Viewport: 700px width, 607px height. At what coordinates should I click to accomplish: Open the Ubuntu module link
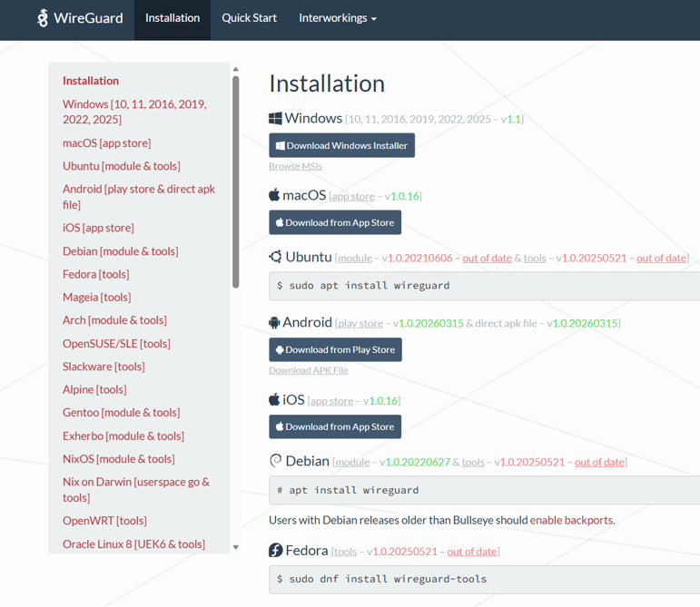tap(355, 259)
